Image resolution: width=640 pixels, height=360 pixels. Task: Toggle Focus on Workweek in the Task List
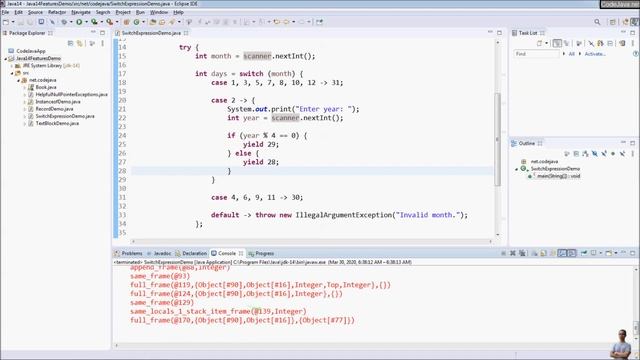(x=578, y=43)
